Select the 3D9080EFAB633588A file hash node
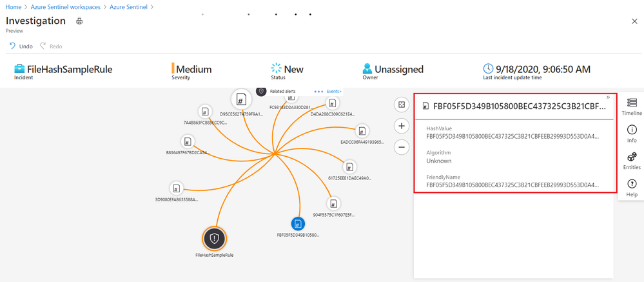The image size is (644, 282). point(176,188)
